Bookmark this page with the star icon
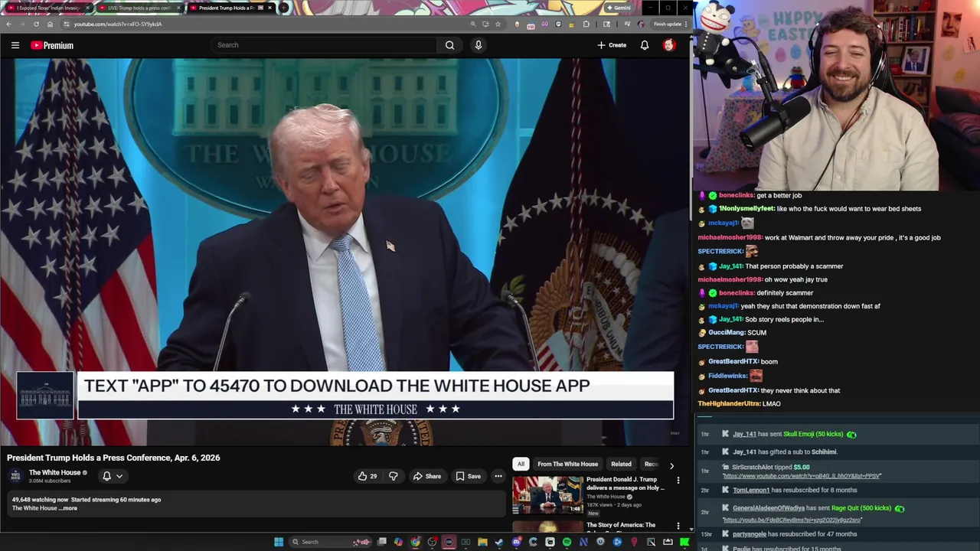Image resolution: width=980 pixels, height=551 pixels. tap(498, 24)
